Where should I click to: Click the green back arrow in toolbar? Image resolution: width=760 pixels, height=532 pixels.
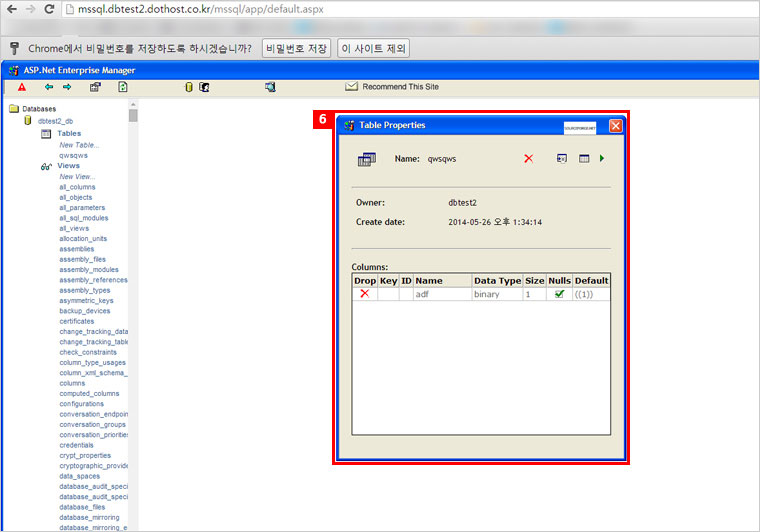(x=48, y=87)
